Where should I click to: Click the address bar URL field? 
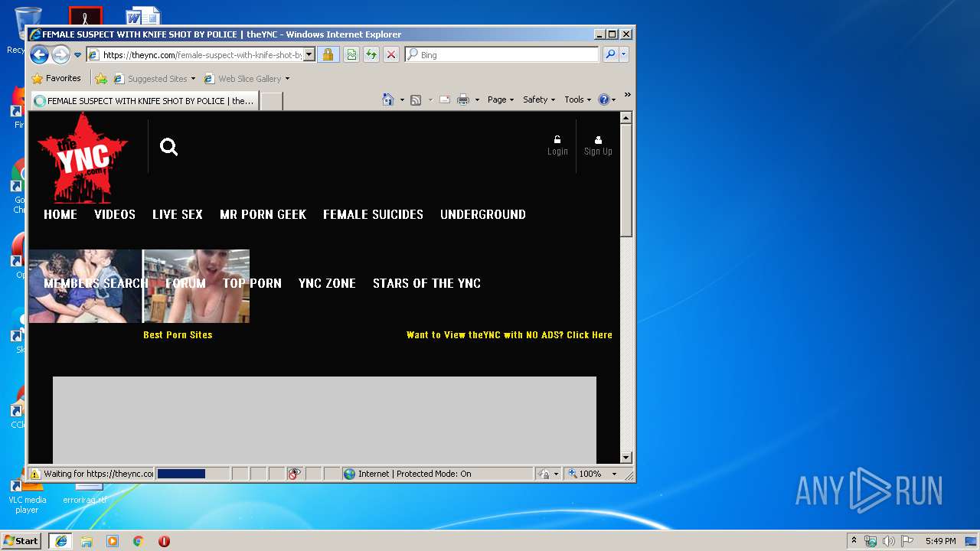[194, 55]
